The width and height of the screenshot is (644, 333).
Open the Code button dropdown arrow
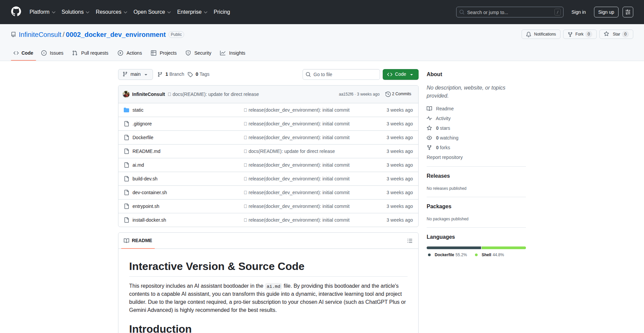coord(412,74)
